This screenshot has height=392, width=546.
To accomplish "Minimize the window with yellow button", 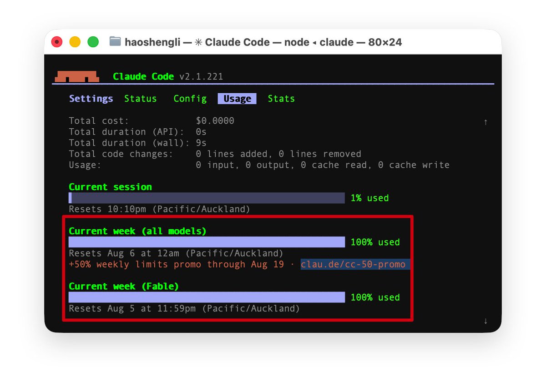I will (75, 42).
